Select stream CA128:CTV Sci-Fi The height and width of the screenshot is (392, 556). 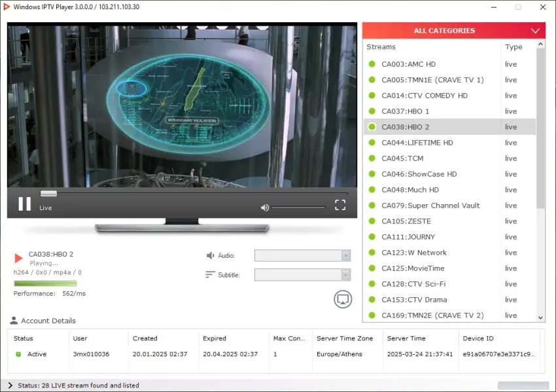[449, 284]
